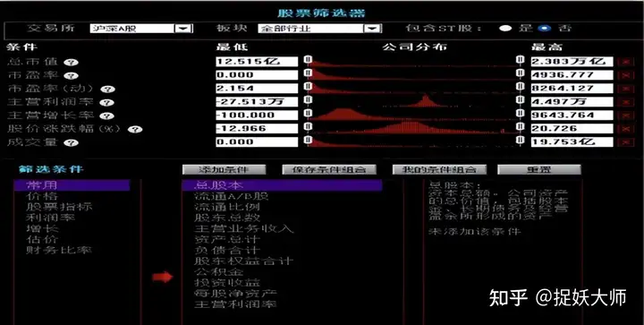644x325 pixels.
Task: Select 是 radio for 包含ST股
Action: pyautogui.click(x=505, y=29)
